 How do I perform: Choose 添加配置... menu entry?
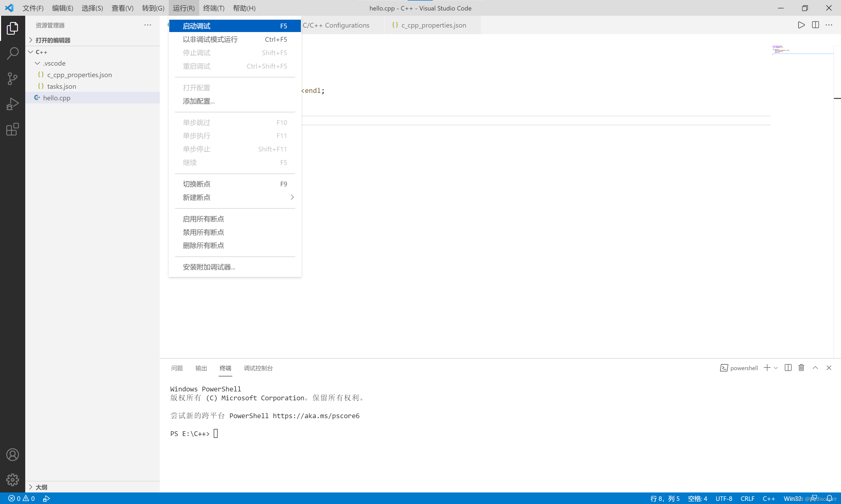click(x=198, y=101)
